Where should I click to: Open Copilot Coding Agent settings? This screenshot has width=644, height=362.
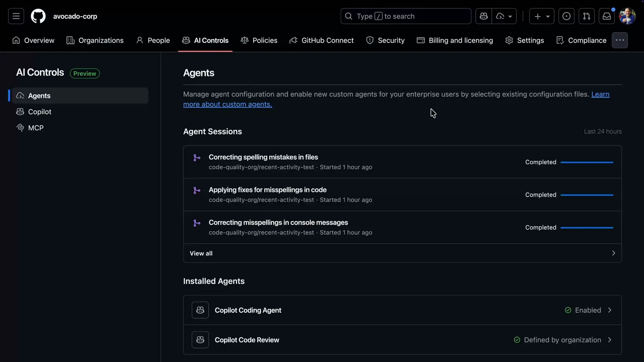pos(402,310)
